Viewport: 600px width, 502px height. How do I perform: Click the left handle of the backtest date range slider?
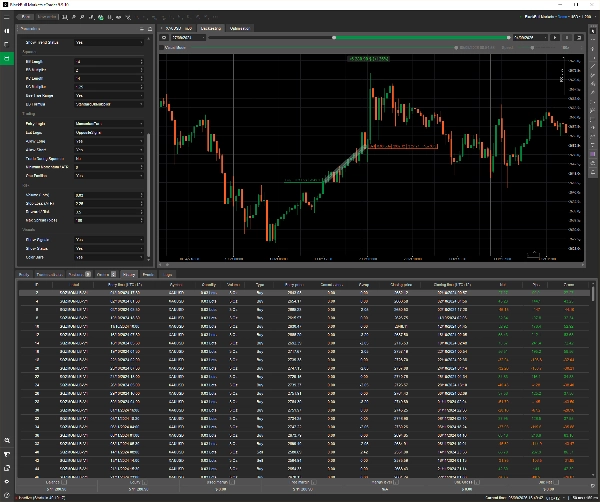click(x=334, y=37)
